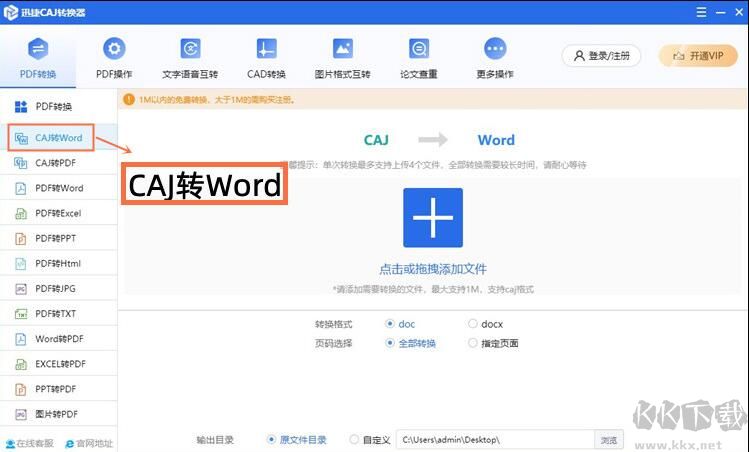The width and height of the screenshot is (749, 452).
Task: Click 开通VIP button
Action: point(698,56)
